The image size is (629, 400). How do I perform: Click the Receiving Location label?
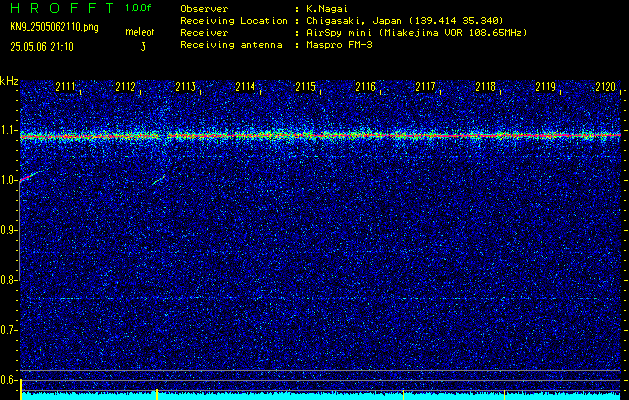(x=234, y=20)
